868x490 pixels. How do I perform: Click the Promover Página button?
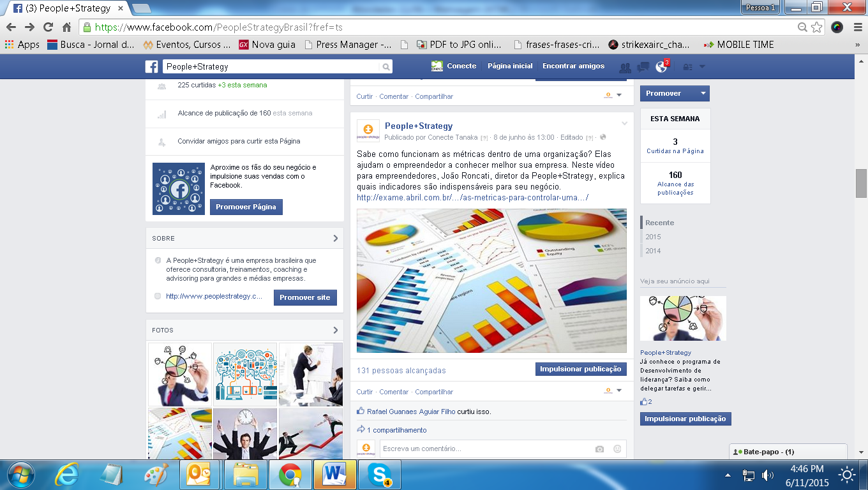click(x=246, y=207)
